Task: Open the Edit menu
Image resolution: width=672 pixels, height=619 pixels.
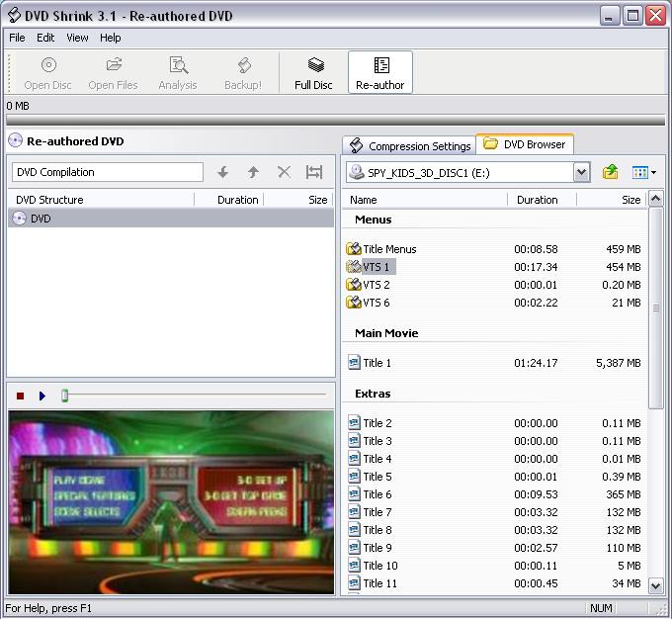Action: pos(45,38)
